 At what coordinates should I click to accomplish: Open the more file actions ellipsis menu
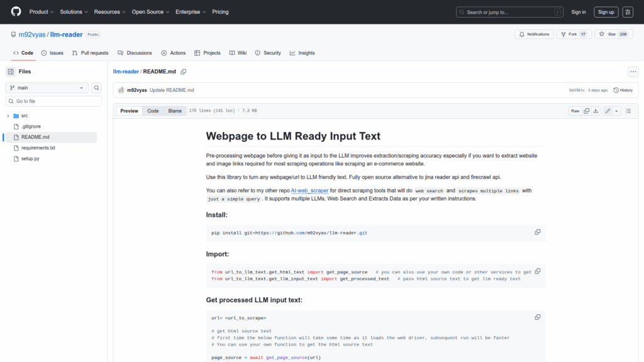[633, 72]
